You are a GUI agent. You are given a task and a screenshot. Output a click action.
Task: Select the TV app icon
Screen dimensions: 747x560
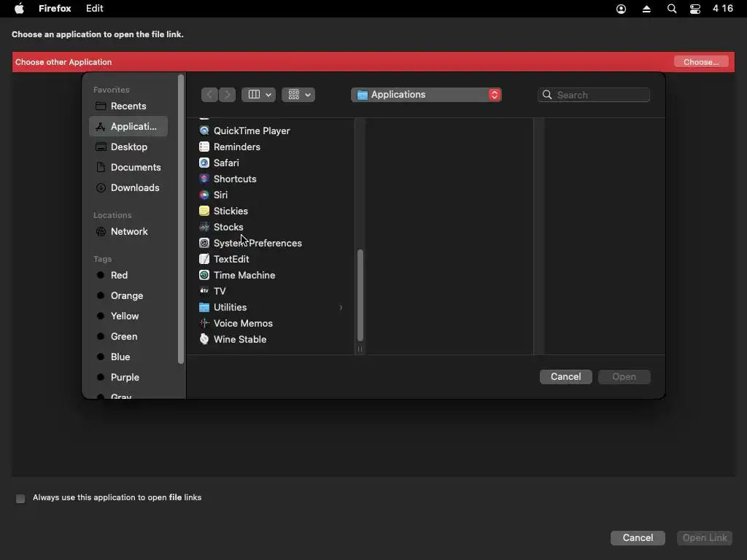204,291
